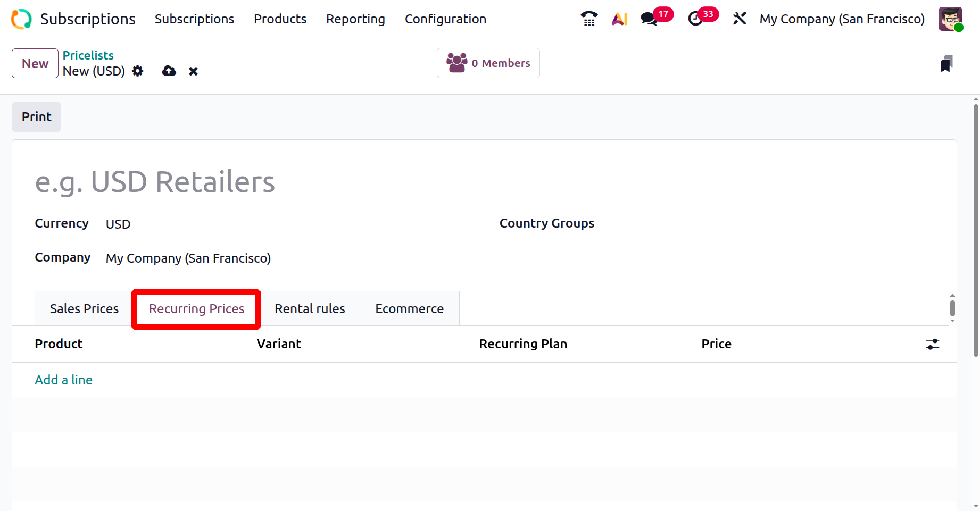Open the company switcher My Company (San Francisco)
Image resolution: width=980 pixels, height=511 pixels.
[x=842, y=19]
